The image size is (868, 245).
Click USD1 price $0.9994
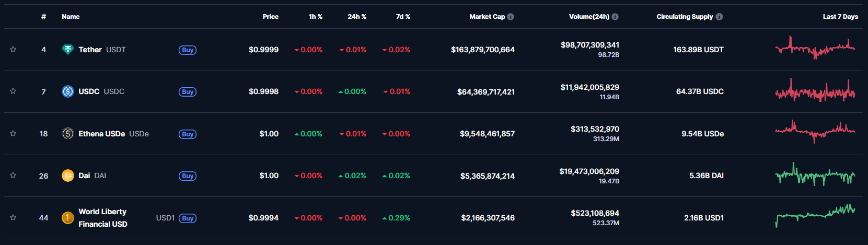click(264, 218)
